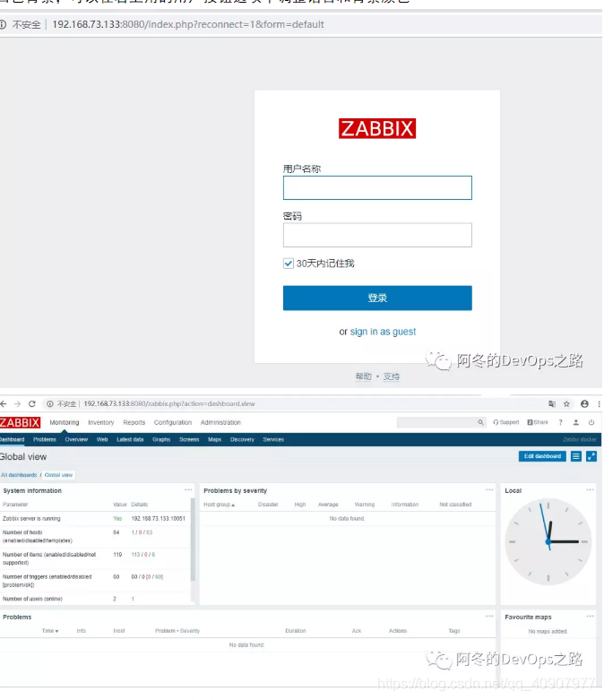Switch to the Overview submenu tab
Image resolution: width=604 pixels, height=700 pixels.
(76, 440)
